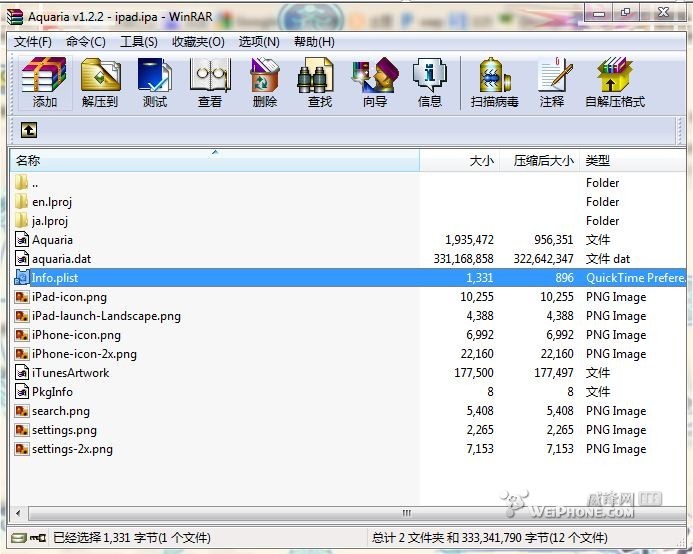The height and width of the screenshot is (554, 693).
Task: Open the 选项(N) menu
Action: tap(259, 41)
